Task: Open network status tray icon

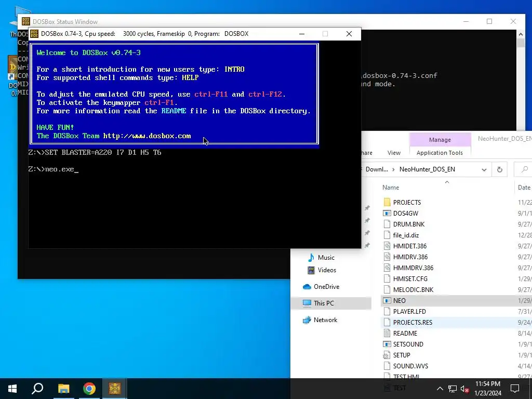Action: [x=453, y=389]
